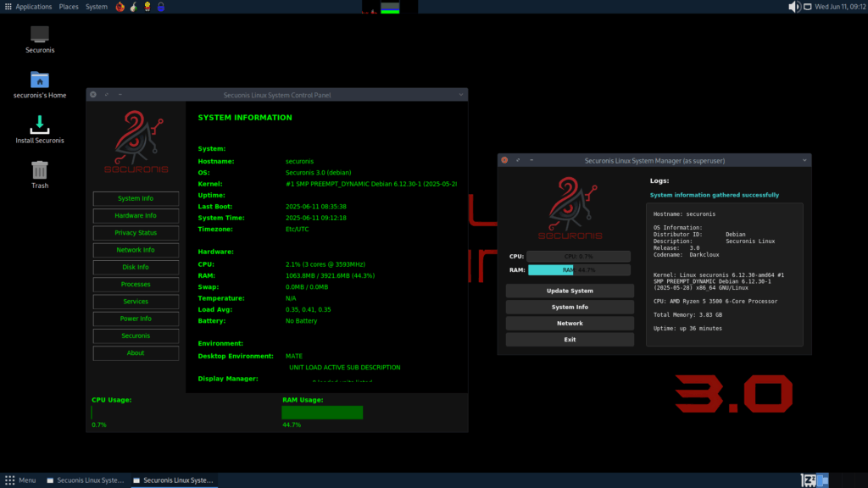Image resolution: width=868 pixels, height=488 pixels.
Task: Click the top panel Applications grid icon
Action: (x=8, y=7)
